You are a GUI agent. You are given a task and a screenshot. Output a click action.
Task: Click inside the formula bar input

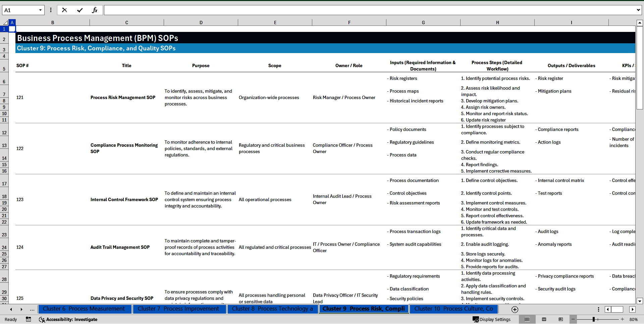(x=369, y=10)
